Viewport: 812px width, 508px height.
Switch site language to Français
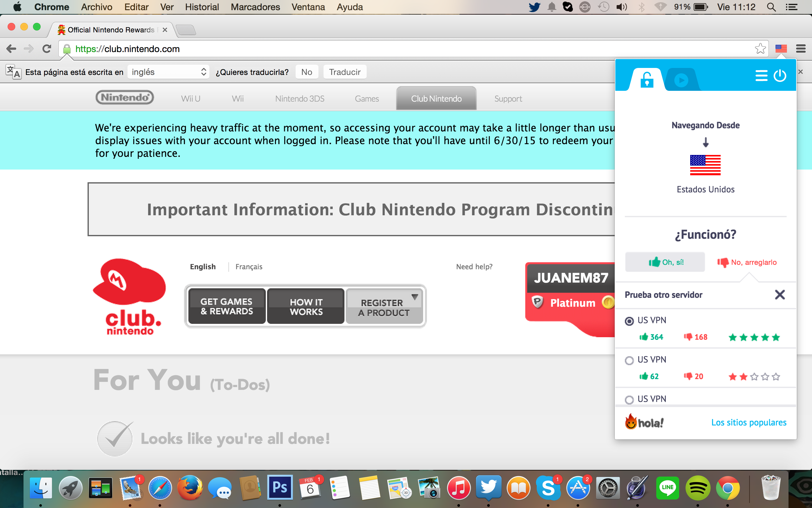coord(249,266)
